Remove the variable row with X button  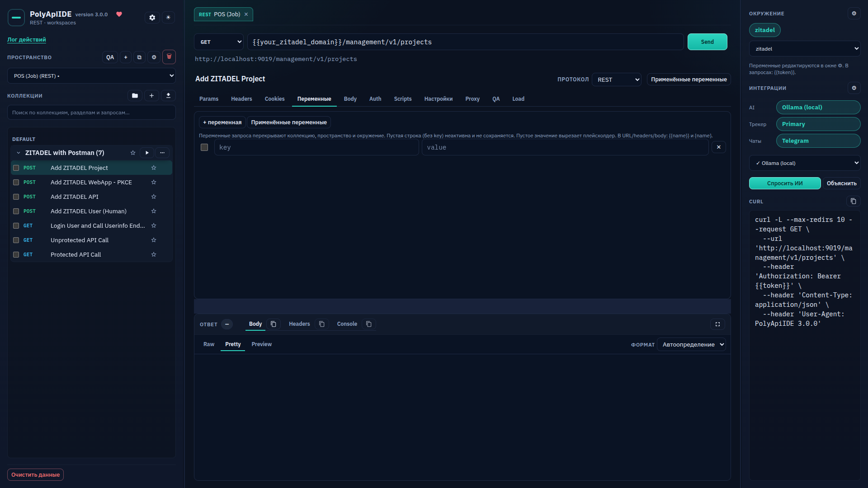(x=719, y=147)
